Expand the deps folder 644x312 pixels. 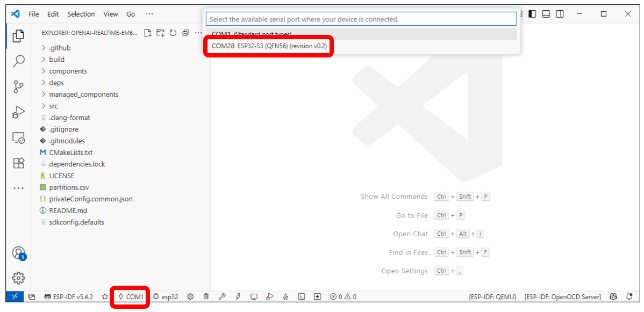tap(121, 83)
